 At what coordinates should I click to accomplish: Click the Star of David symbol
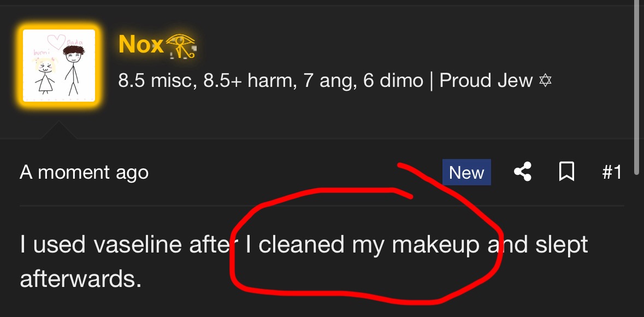tap(545, 80)
